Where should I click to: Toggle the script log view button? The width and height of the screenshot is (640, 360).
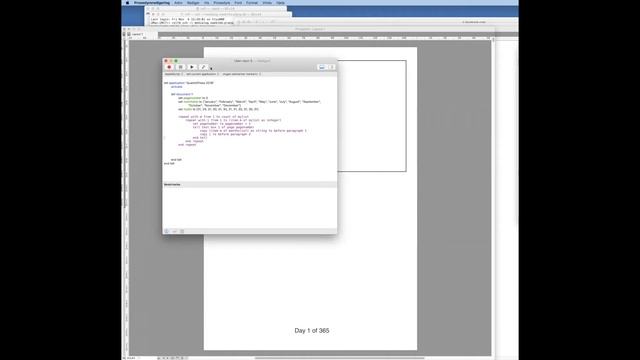[322, 67]
